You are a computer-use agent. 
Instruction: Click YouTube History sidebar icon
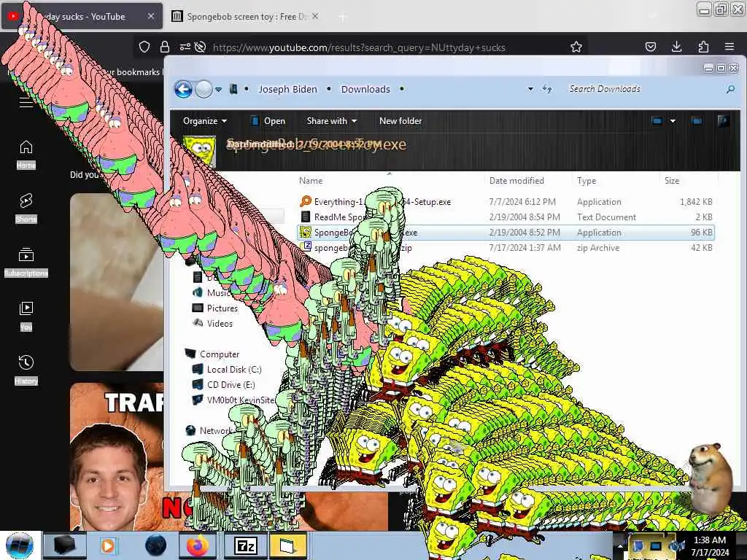click(x=26, y=370)
